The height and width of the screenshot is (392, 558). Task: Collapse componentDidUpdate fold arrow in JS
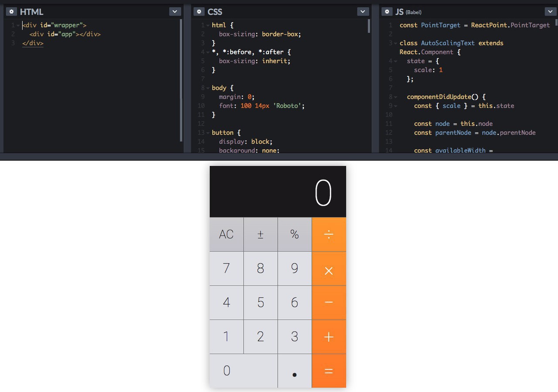(395, 97)
